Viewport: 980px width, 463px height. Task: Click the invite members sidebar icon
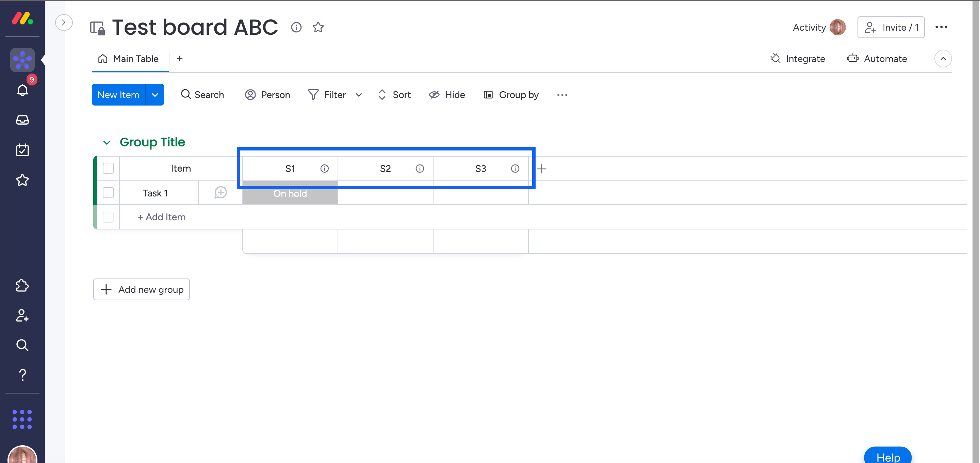(x=22, y=315)
